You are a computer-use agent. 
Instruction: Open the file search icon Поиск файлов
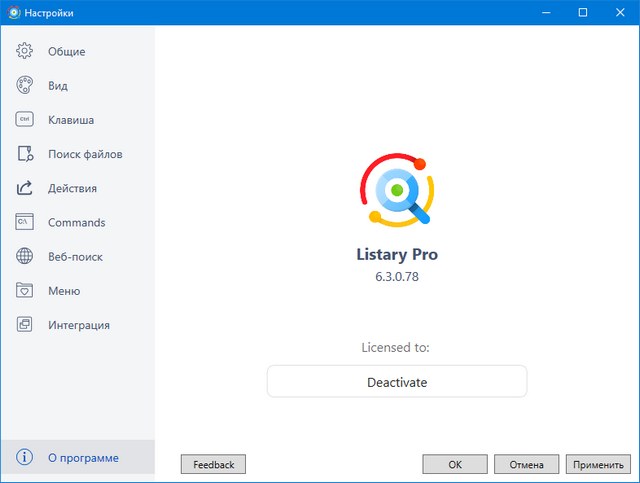(25, 154)
